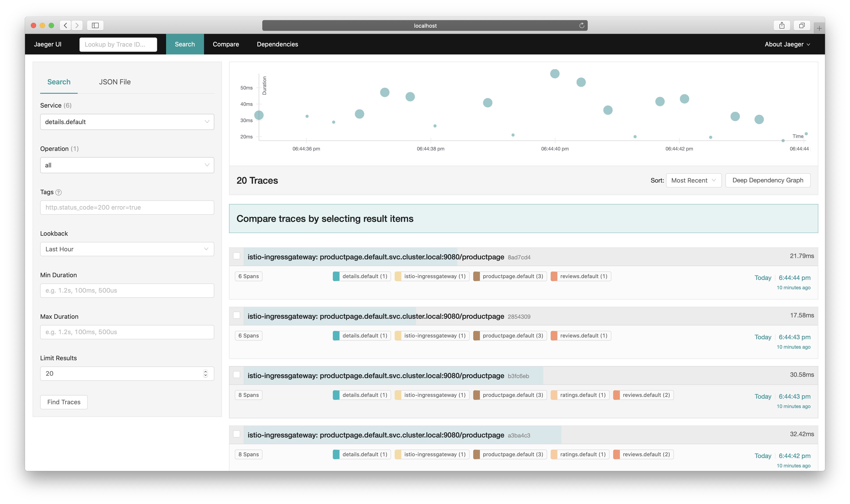The height and width of the screenshot is (504, 850).
Task: Open the Most Recent sort dropdown
Action: pos(694,180)
